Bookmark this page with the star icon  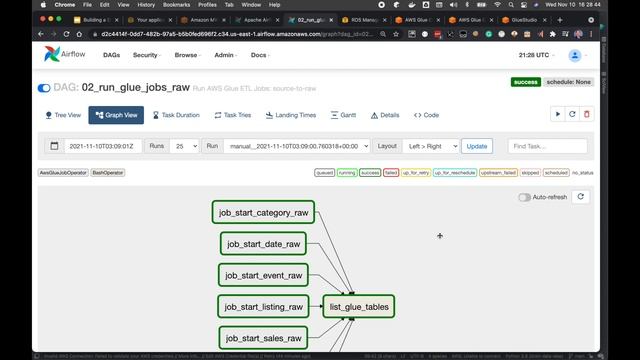pos(396,34)
